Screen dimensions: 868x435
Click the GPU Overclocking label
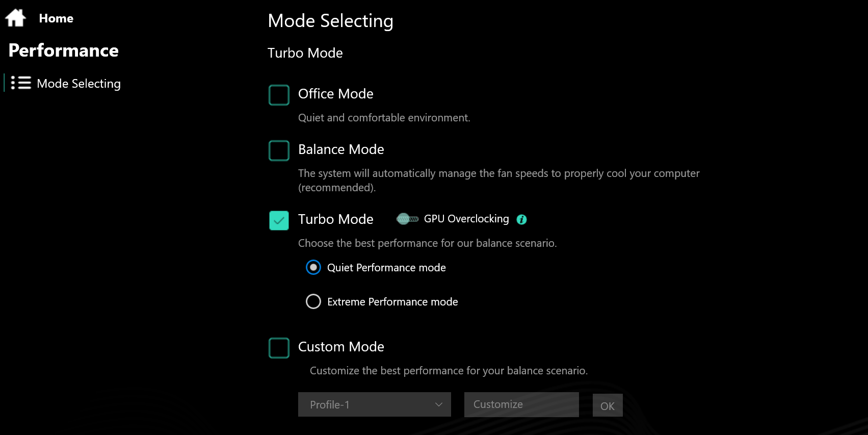466,219
